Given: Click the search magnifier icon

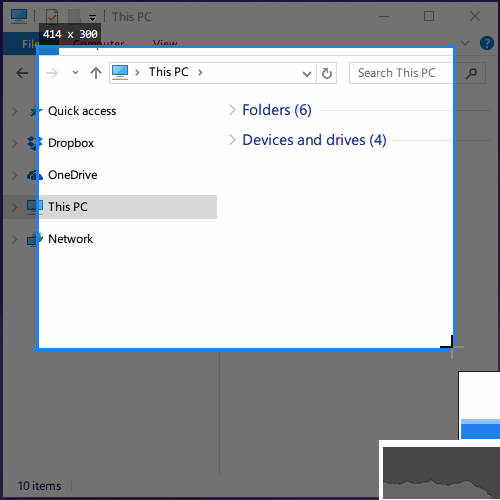Looking at the screenshot, I should pyautogui.click(x=471, y=73).
